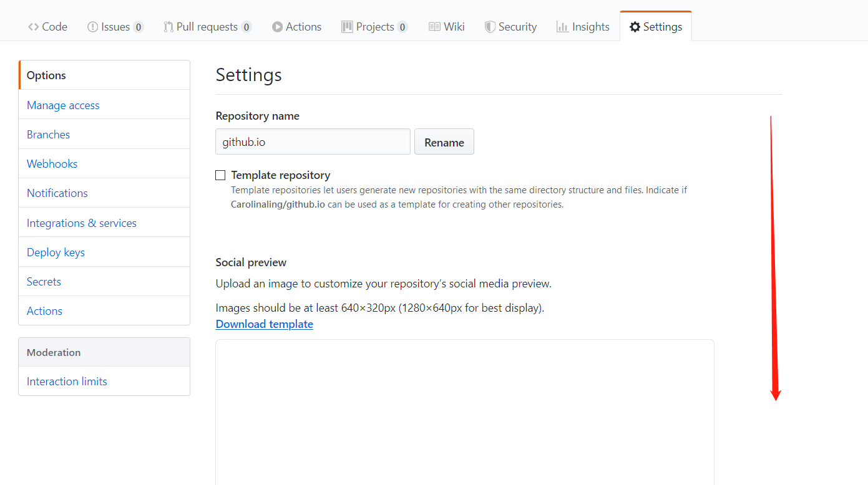The width and height of the screenshot is (868, 485).
Task: Open Manage access settings
Action: [104, 105]
